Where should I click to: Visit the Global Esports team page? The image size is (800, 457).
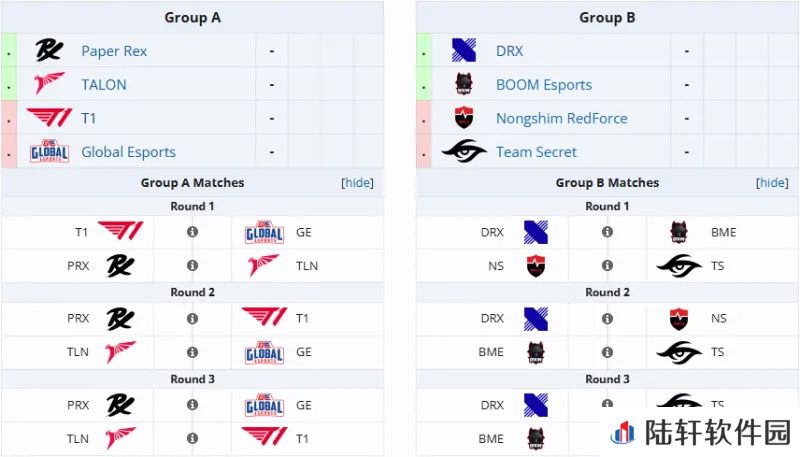point(129,152)
